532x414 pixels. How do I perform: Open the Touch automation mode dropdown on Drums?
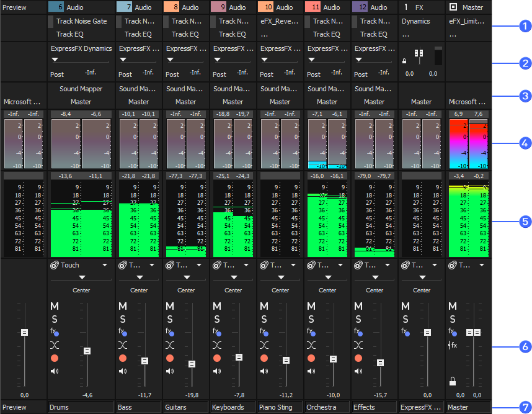tap(105, 265)
